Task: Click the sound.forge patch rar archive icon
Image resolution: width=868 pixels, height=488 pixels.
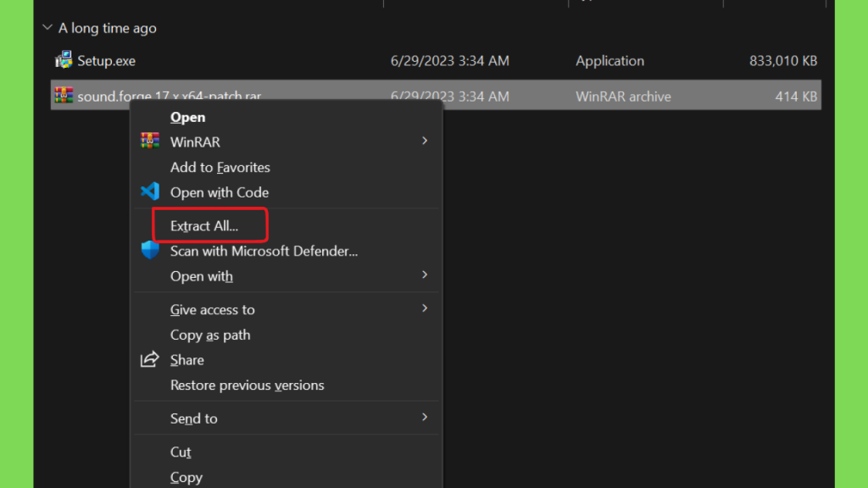Action: point(64,95)
